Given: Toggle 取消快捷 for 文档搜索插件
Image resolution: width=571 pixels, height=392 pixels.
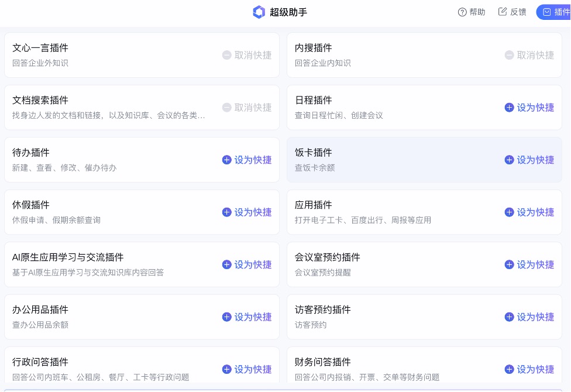Looking at the screenshot, I should click(x=247, y=108).
